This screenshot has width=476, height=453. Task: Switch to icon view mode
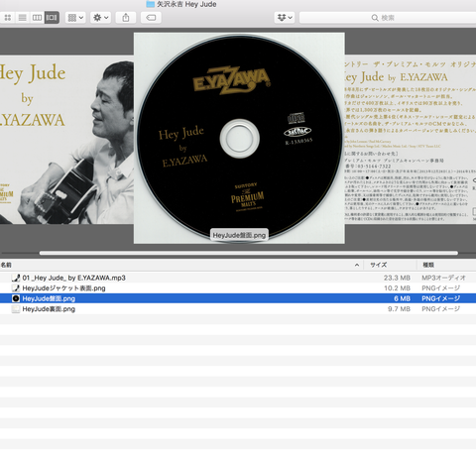coord(7,18)
